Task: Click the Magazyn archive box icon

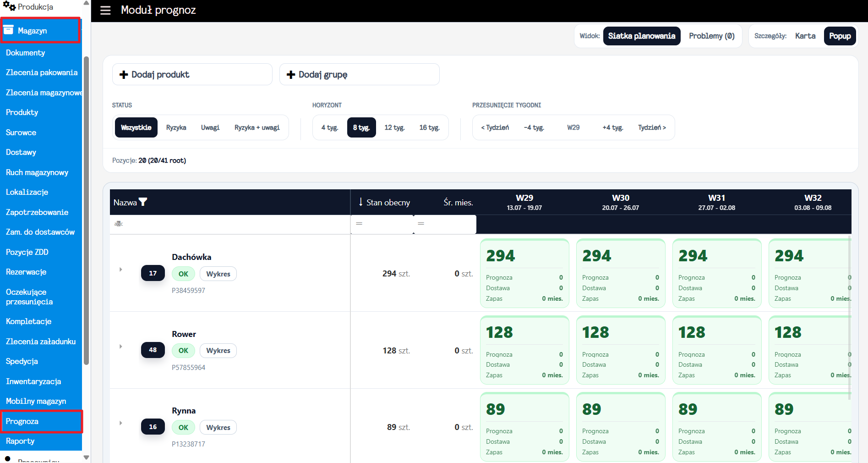Action: tap(8, 30)
